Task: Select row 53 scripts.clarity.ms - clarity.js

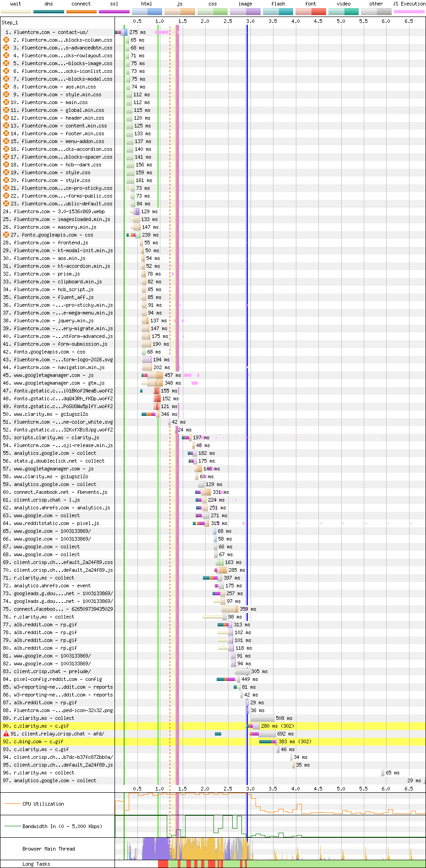Action: tap(213, 437)
